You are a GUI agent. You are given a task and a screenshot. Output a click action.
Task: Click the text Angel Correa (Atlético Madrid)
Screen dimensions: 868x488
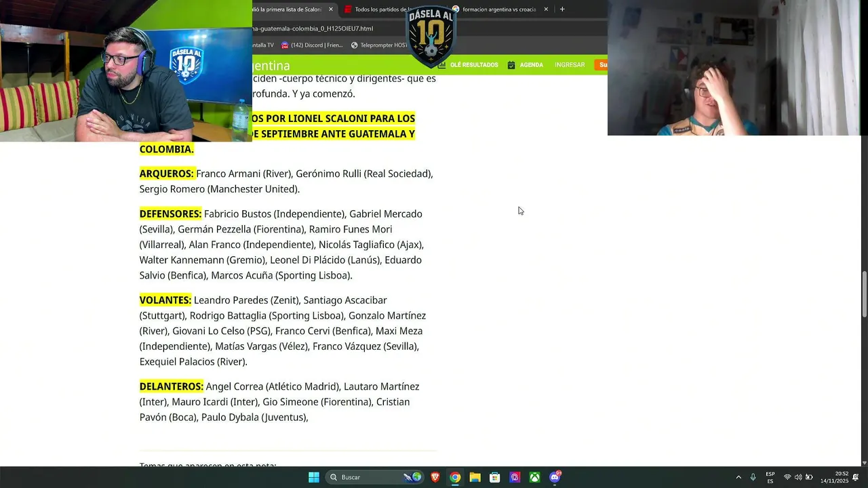[273, 386]
